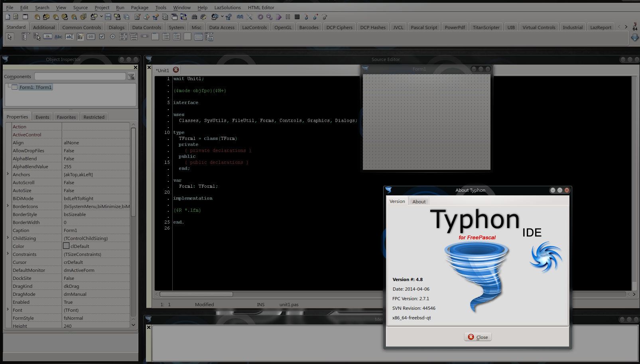Screen dimensions: 640x364
Task: Pick the TGroupBox component icon
Action: tap(156, 37)
